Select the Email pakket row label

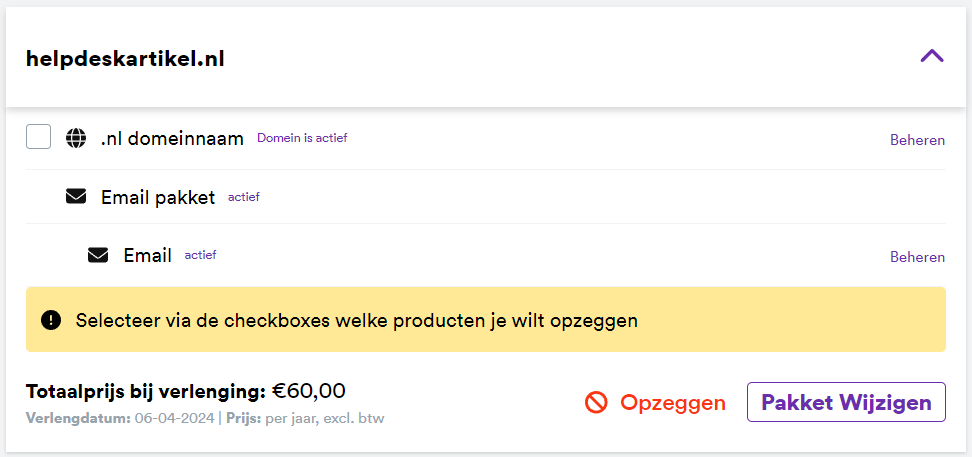(158, 197)
